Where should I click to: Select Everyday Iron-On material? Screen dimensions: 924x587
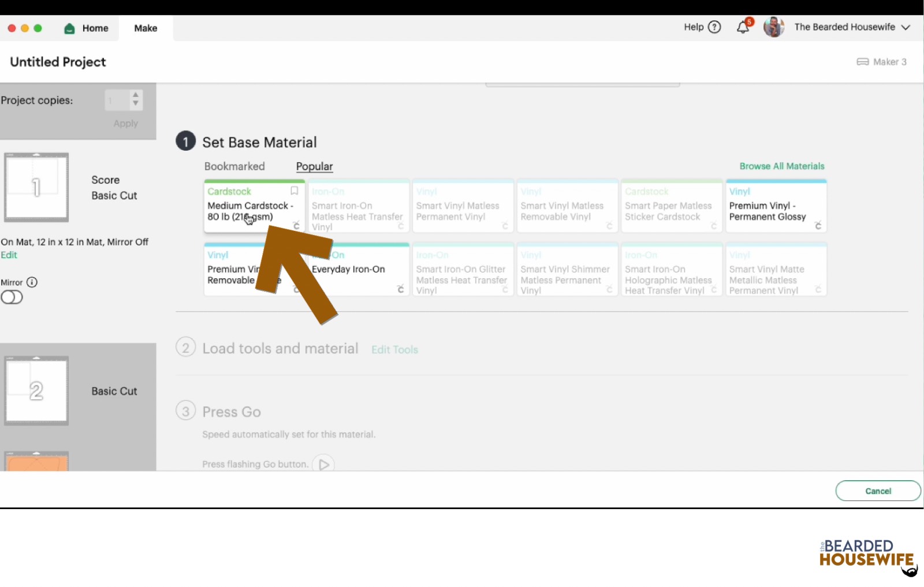click(x=359, y=270)
